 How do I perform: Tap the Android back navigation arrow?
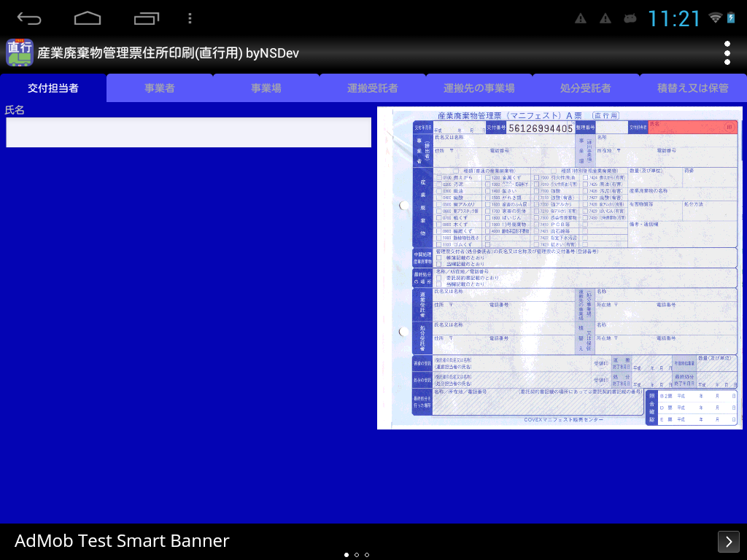pyautogui.click(x=29, y=18)
